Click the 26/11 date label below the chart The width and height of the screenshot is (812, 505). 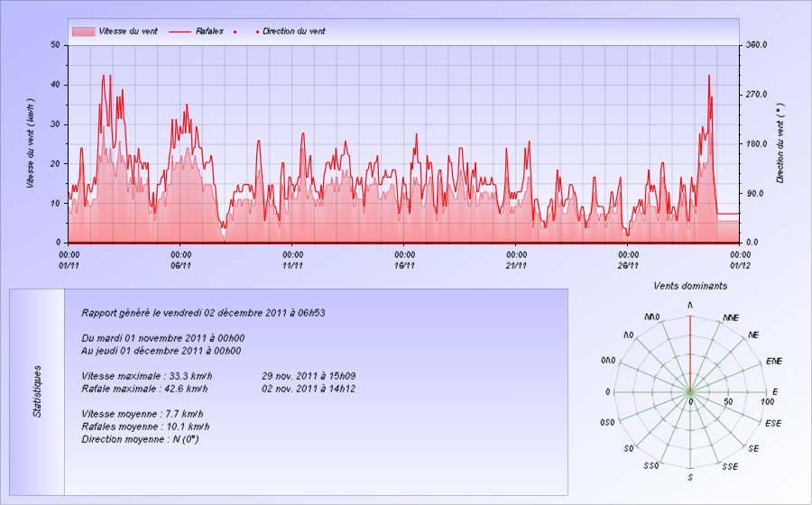[x=628, y=265]
